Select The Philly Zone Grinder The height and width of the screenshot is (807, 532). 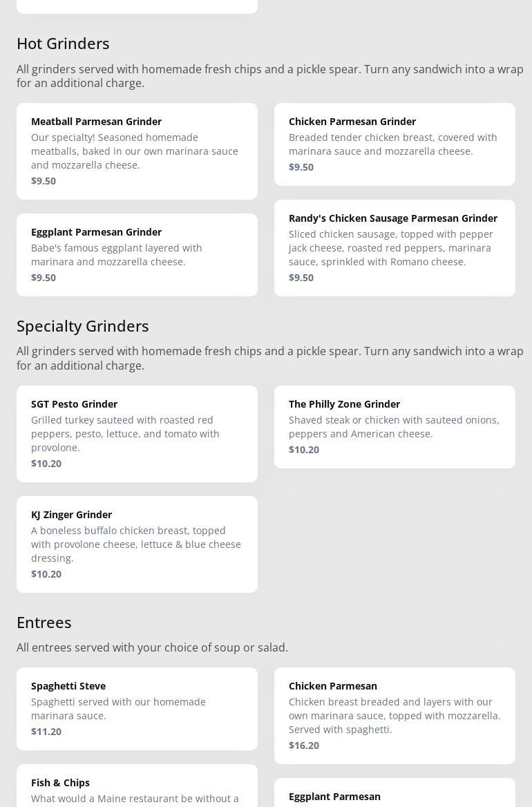395,426
